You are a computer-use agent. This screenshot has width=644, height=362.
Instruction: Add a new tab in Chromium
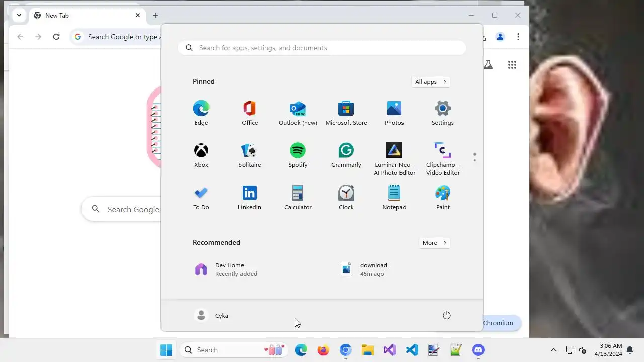point(156,15)
